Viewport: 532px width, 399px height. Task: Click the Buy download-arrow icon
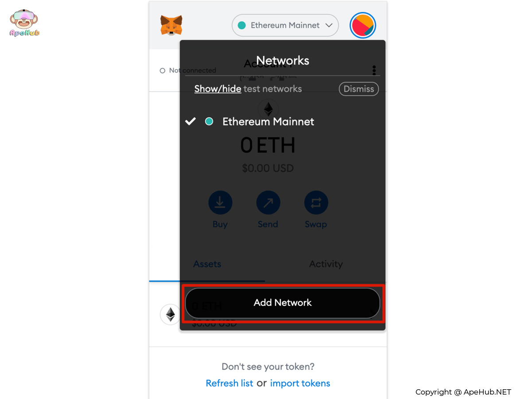(220, 203)
